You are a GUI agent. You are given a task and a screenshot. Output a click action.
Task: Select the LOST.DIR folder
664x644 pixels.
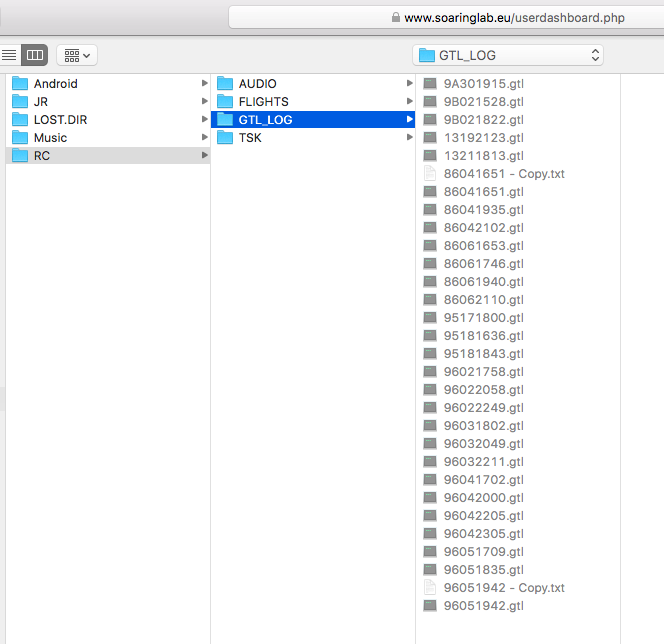click(x=60, y=120)
